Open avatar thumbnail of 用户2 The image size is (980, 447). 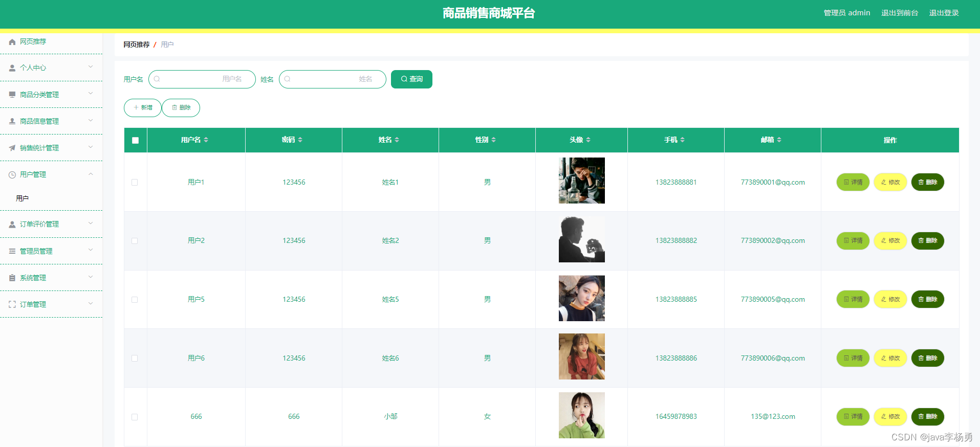pos(582,239)
